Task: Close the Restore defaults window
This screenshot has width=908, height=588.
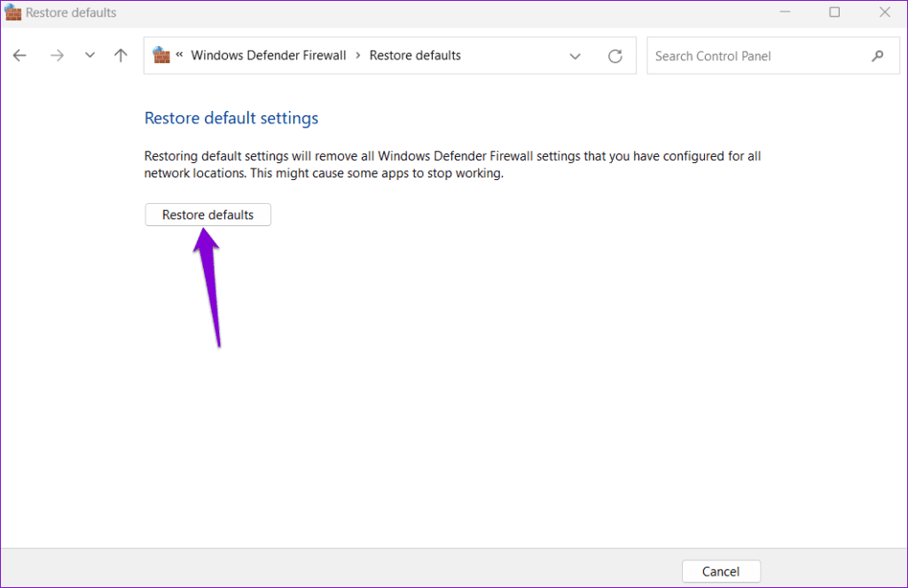Action: tap(884, 12)
